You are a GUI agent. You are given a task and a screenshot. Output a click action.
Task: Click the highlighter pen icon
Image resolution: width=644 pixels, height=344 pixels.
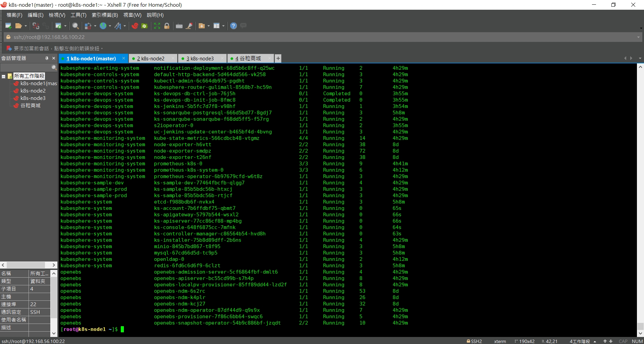(x=189, y=26)
